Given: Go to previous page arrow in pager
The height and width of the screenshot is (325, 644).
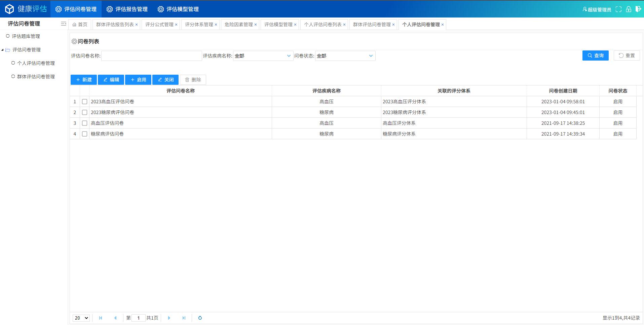Looking at the screenshot, I should (x=115, y=318).
